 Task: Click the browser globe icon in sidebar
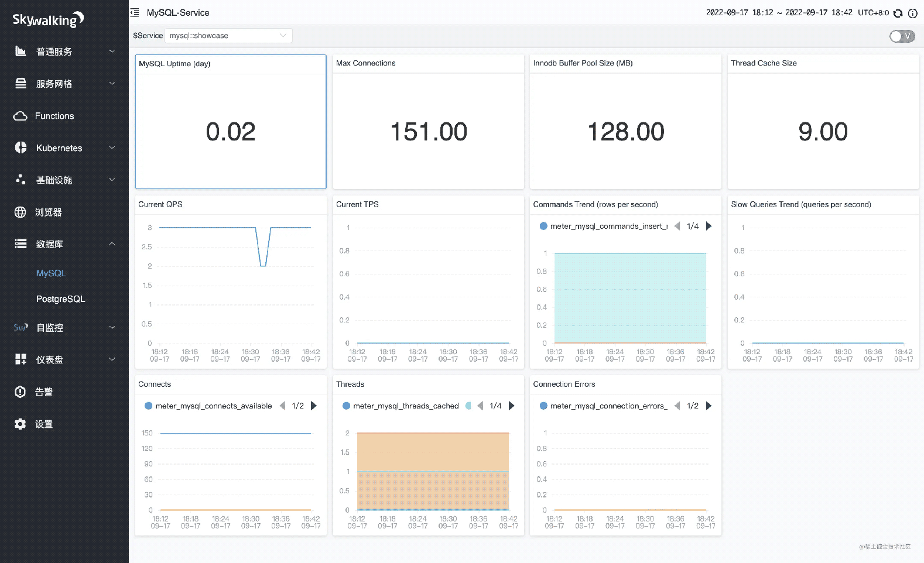[x=20, y=212]
